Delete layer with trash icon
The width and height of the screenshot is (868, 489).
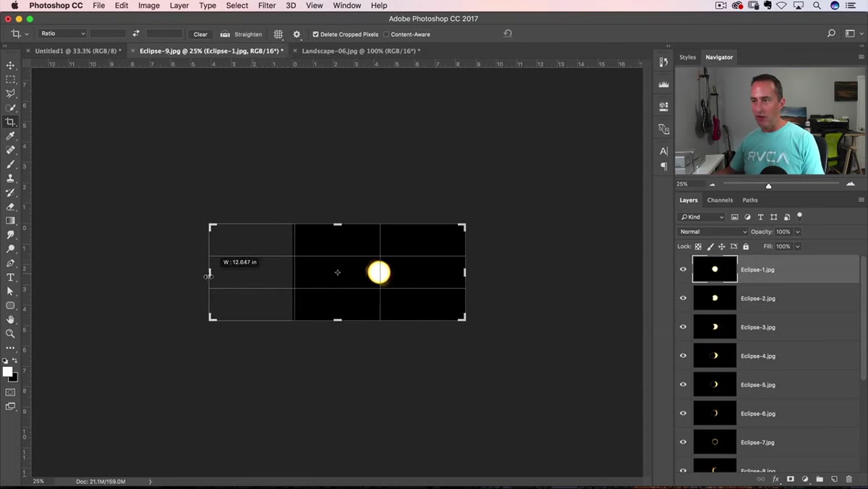pos(849,479)
